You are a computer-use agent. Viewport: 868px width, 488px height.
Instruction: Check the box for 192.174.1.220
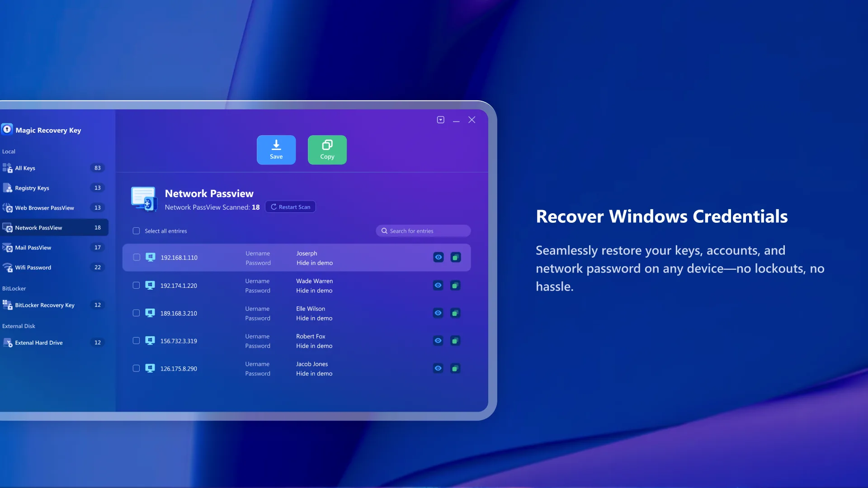(x=136, y=286)
